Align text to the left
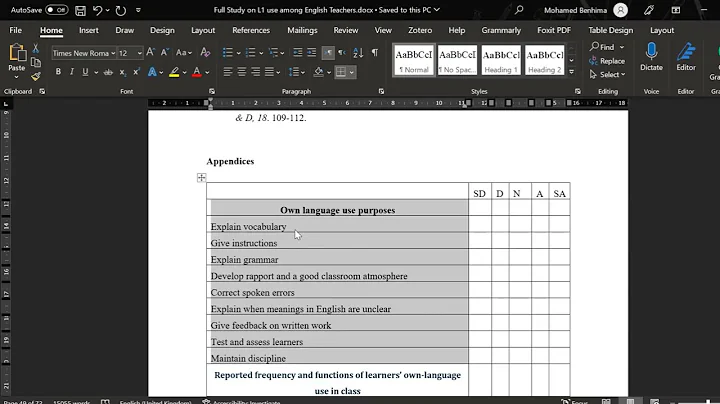The image size is (720, 404). click(228, 72)
